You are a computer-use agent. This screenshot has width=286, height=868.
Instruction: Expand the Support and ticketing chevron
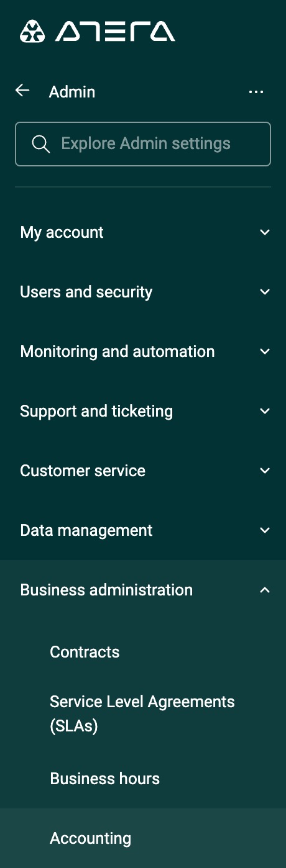(265, 411)
